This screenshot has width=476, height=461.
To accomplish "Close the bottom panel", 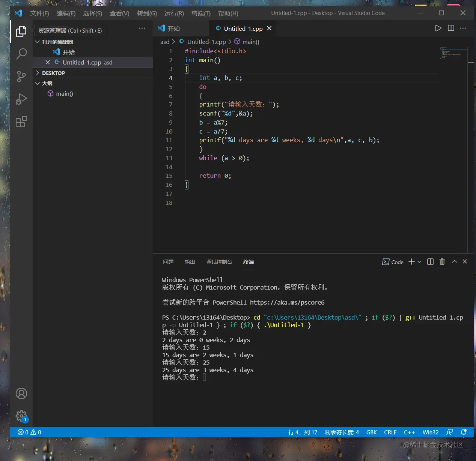I will tap(465, 262).
